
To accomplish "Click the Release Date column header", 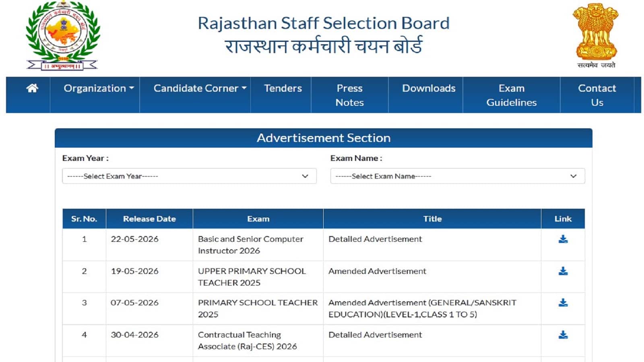I will [149, 219].
